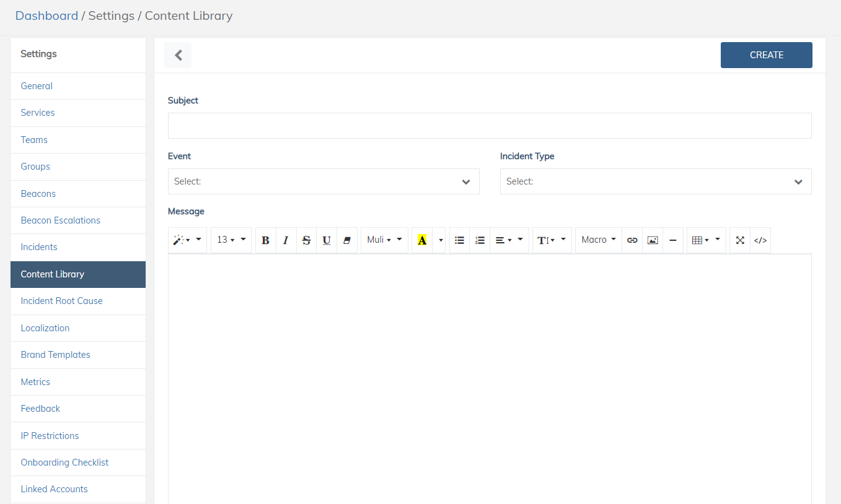Click the eraser remove-format icon

(347, 240)
